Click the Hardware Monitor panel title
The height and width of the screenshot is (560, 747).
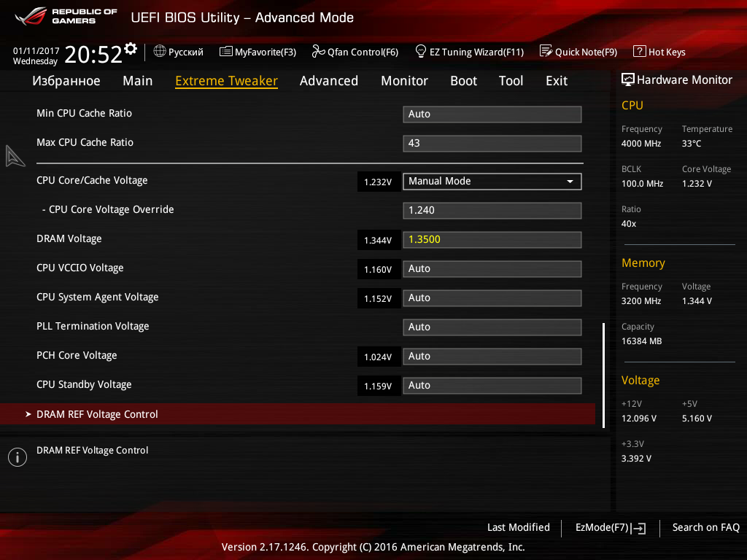click(x=684, y=79)
